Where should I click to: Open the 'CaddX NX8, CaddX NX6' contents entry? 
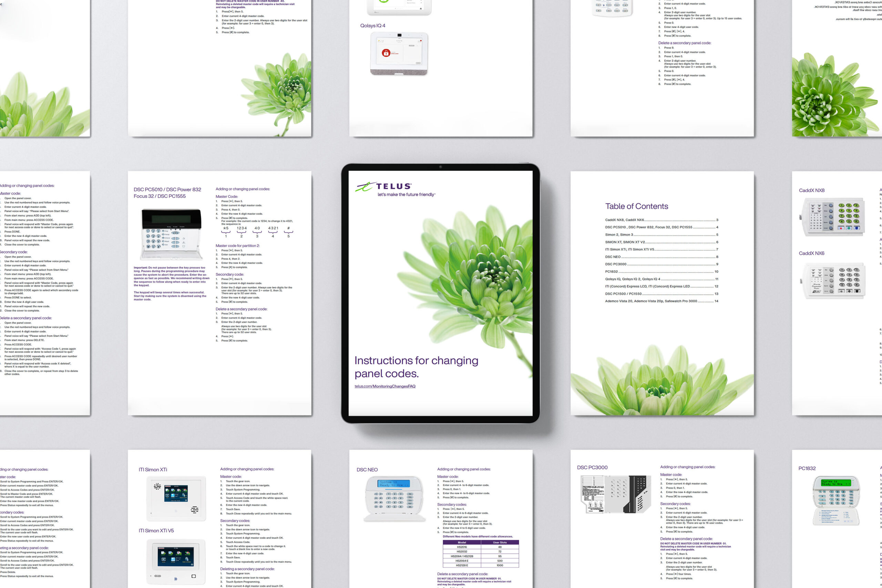661,220
